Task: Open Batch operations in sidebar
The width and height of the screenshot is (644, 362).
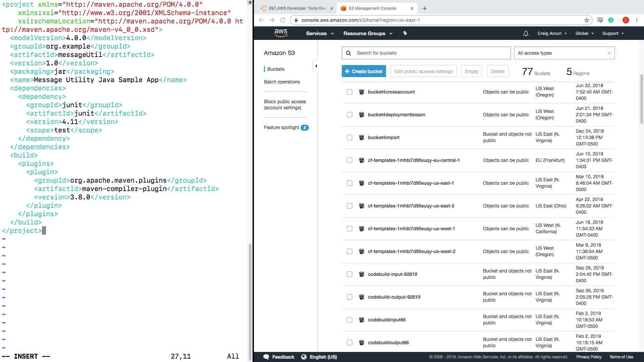Action: 282,82
